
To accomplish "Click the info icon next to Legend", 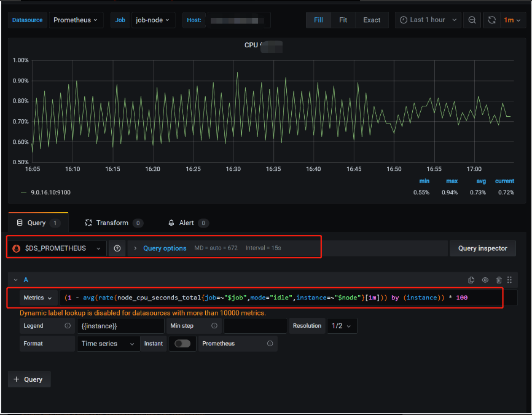I will 68,326.
